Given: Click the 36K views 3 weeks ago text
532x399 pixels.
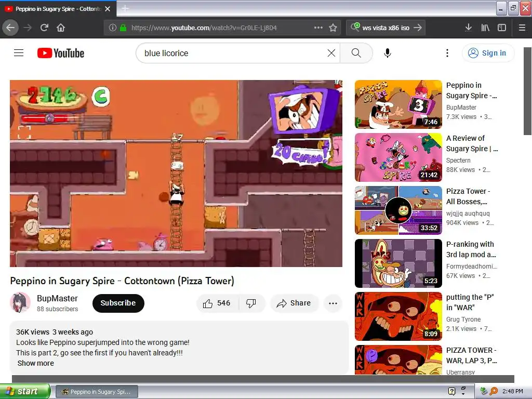Looking at the screenshot, I should pyautogui.click(x=55, y=332).
